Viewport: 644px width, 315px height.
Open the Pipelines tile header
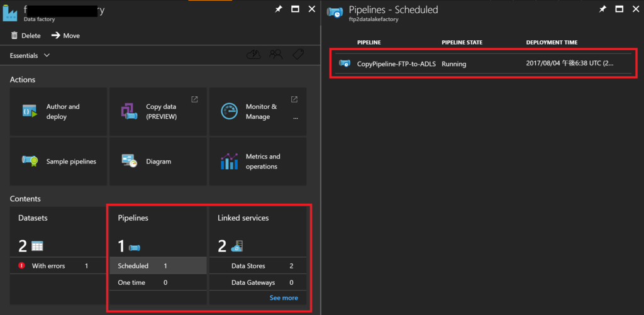pyautogui.click(x=133, y=218)
